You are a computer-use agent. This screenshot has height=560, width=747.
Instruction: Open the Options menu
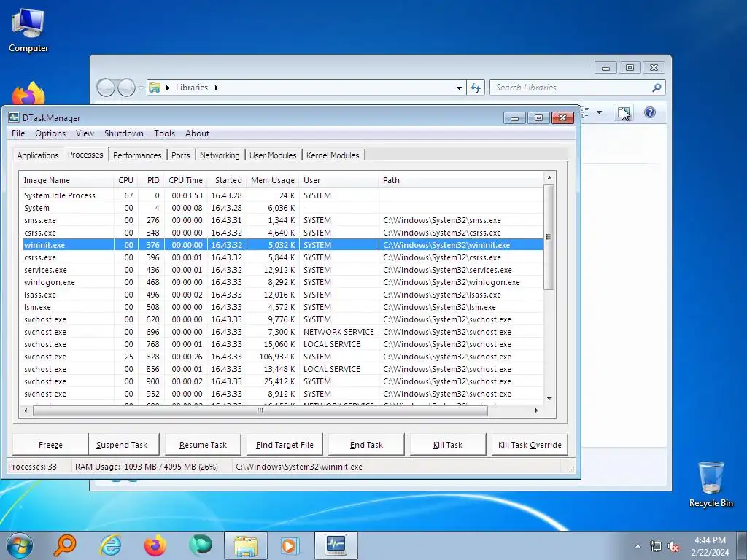(x=50, y=133)
